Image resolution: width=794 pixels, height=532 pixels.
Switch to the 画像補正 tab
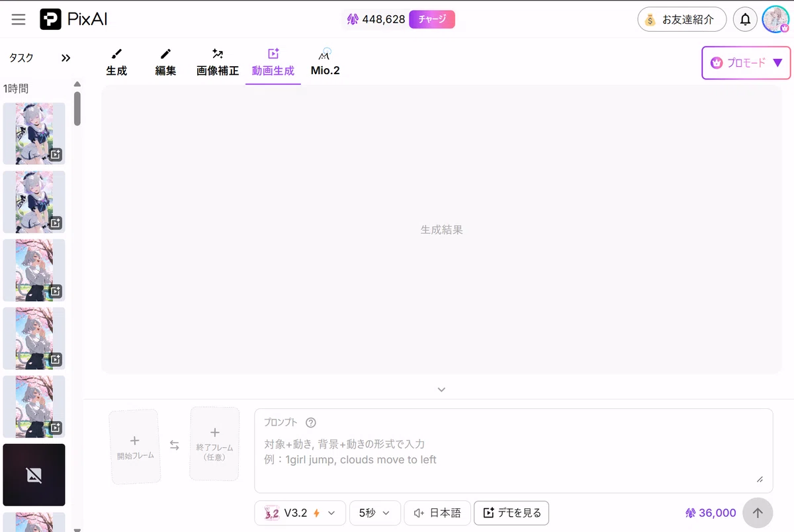click(218, 62)
